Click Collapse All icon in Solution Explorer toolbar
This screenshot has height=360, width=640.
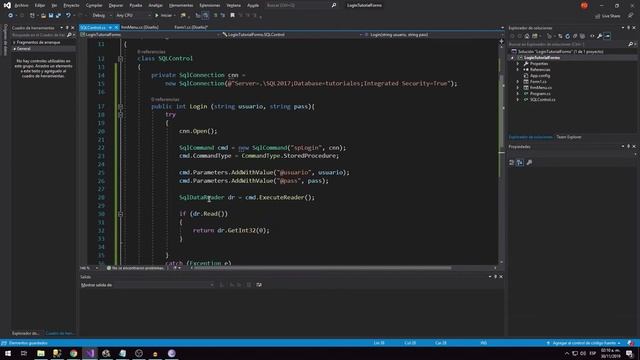tap(575, 36)
